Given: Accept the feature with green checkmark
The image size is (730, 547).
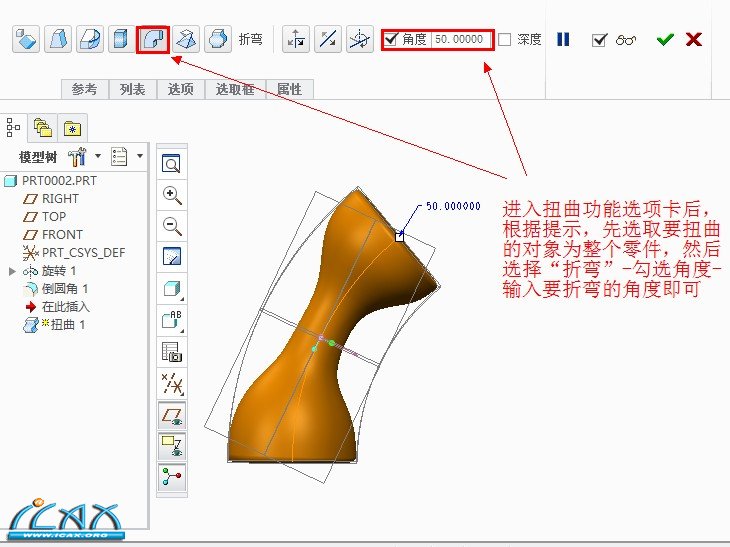Looking at the screenshot, I should click(665, 40).
